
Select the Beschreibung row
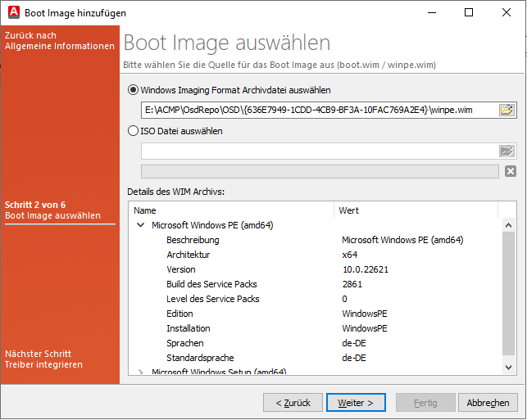(x=316, y=240)
